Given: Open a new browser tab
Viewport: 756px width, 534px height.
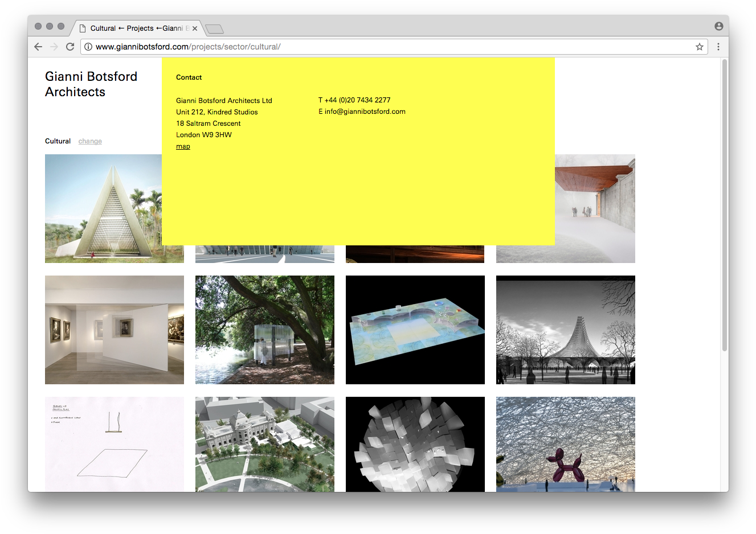Looking at the screenshot, I should coord(214,28).
